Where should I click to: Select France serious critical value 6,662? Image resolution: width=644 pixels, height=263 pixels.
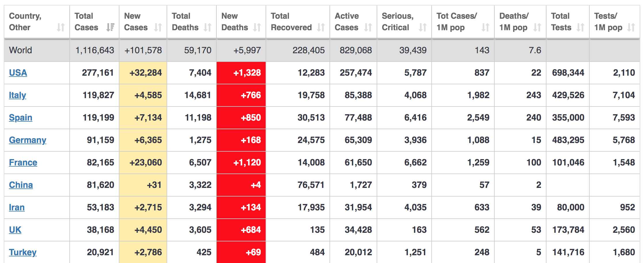point(416,163)
